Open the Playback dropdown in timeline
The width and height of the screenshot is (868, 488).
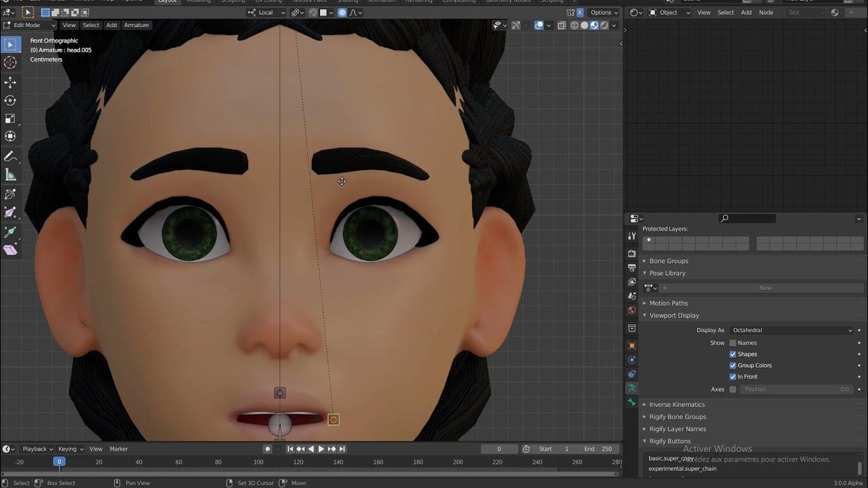click(x=37, y=449)
